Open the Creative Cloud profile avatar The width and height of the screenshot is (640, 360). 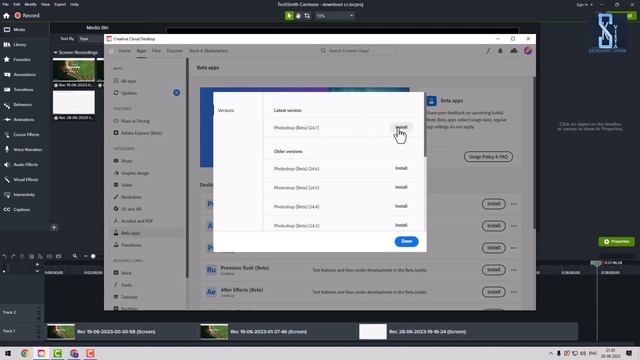[528, 51]
